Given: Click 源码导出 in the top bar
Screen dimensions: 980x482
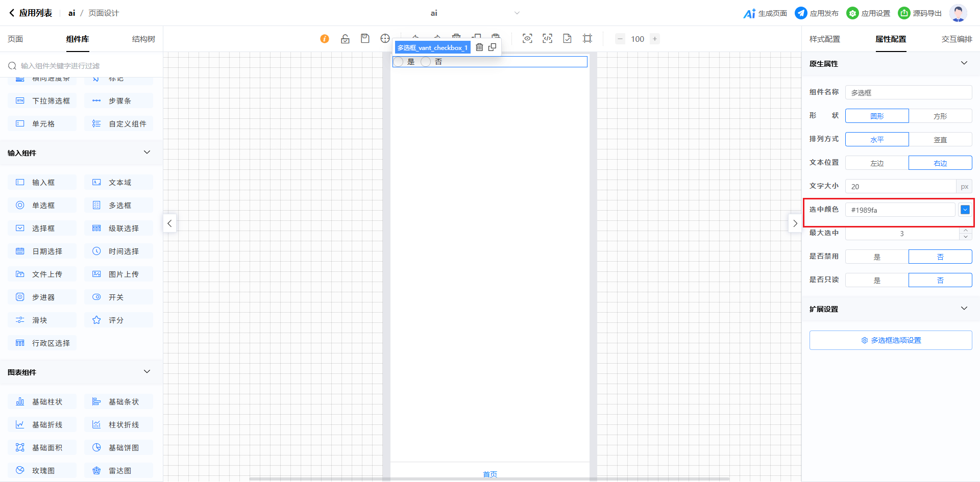Looking at the screenshot, I should (920, 13).
